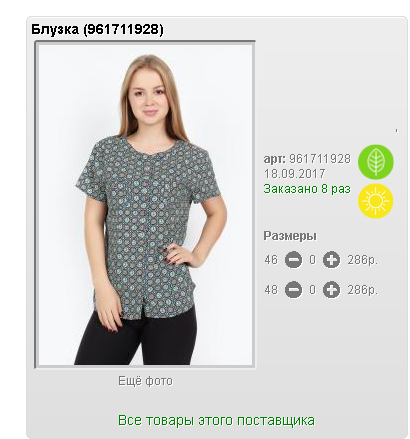This screenshot has width=410, height=439.
Task: Increase quantity for size 48
Action: 331,290
